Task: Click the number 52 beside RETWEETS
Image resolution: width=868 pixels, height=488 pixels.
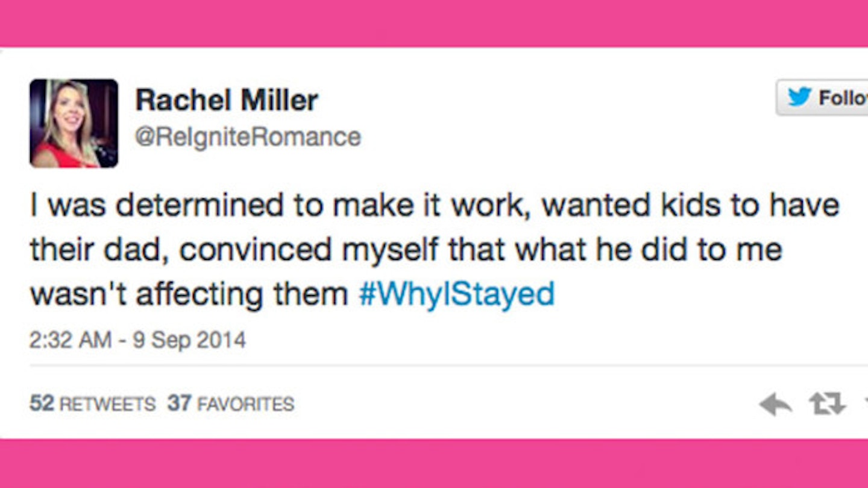Action: 42,404
